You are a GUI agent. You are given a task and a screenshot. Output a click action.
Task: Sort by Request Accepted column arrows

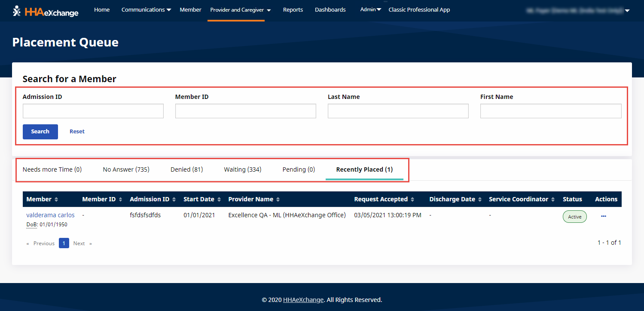tap(412, 200)
